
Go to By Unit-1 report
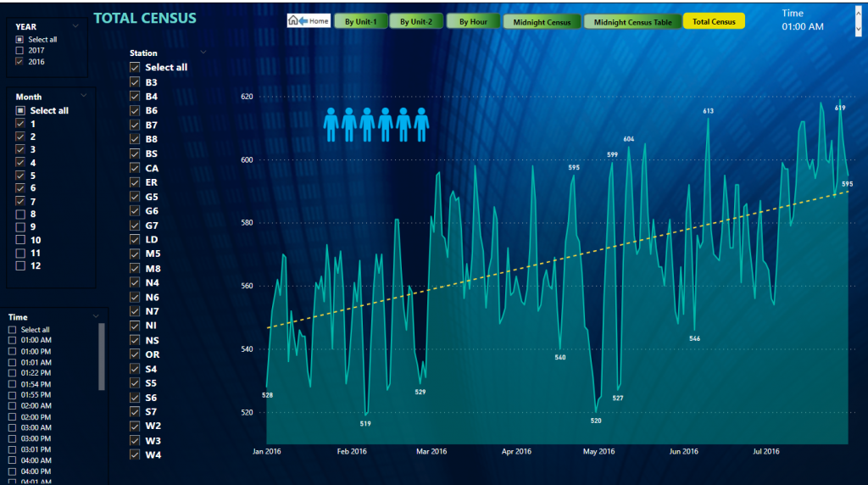[x=360, y=21]
